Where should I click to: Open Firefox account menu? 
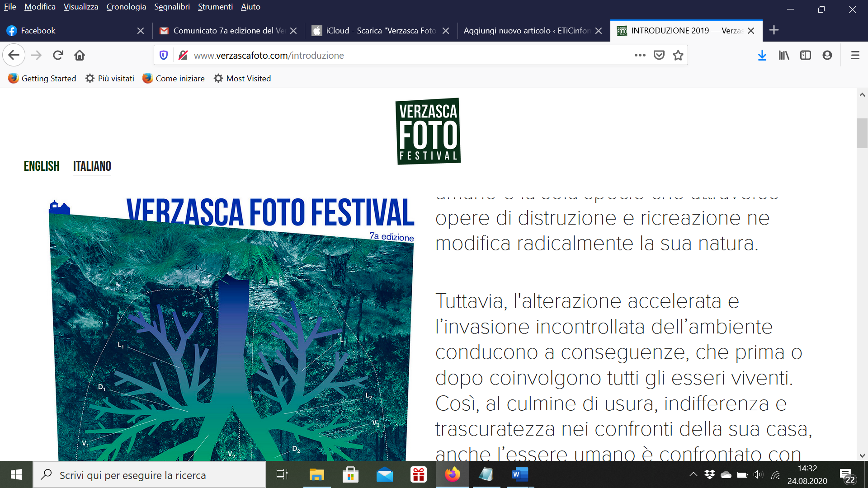click(827, 55)
